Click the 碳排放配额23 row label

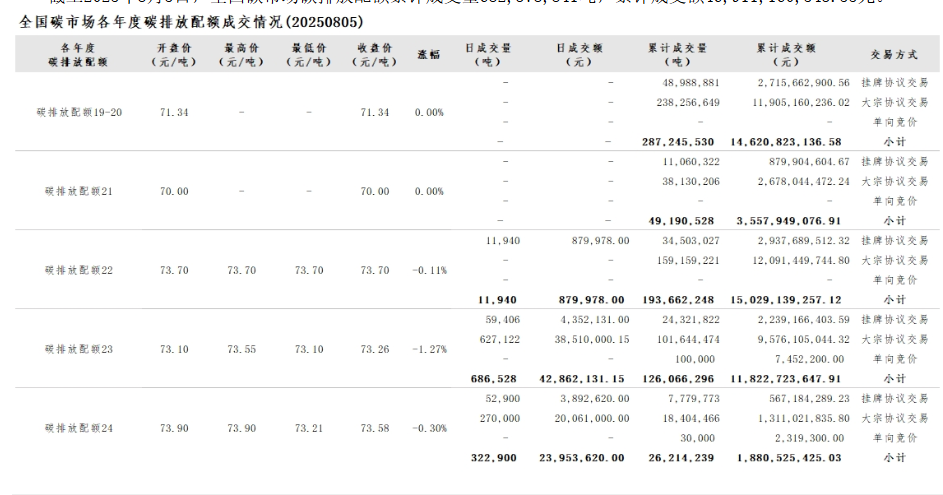tap(79, 349)
